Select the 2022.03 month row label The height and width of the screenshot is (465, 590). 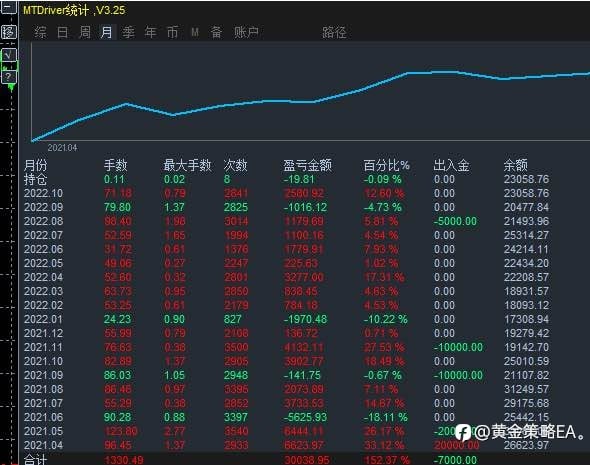43,291
